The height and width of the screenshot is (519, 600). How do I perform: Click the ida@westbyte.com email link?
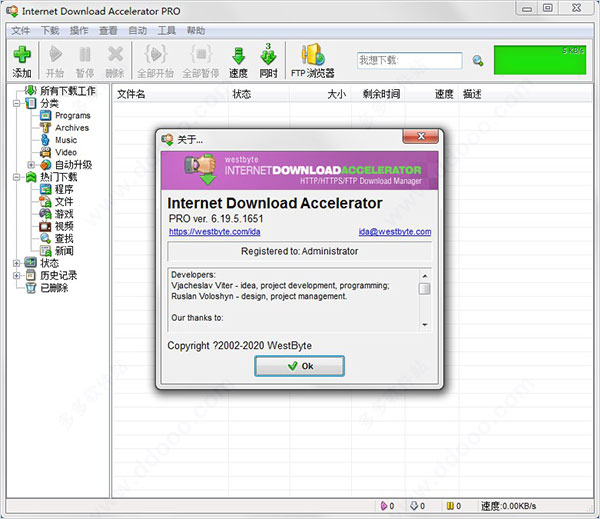[395, 232]
